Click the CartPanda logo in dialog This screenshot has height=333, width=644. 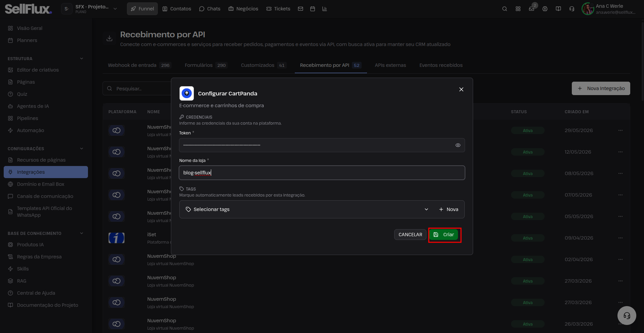point(187,93)
